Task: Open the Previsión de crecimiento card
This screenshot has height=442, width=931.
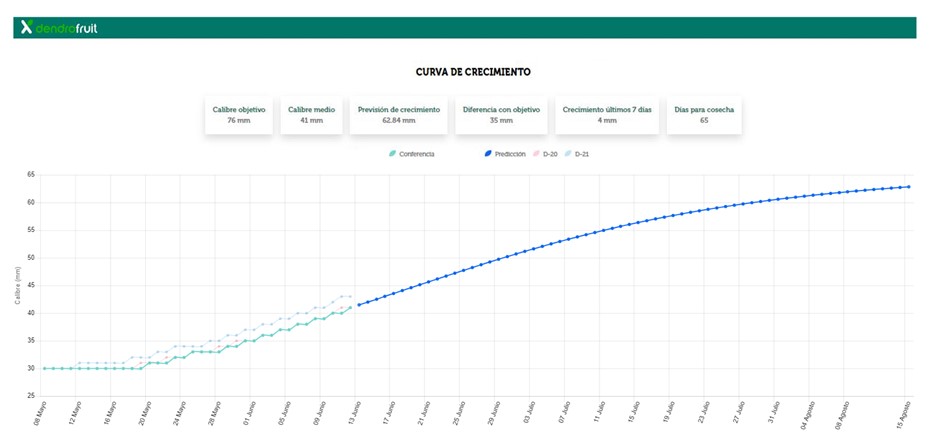Action: click(x=398, y=114)
